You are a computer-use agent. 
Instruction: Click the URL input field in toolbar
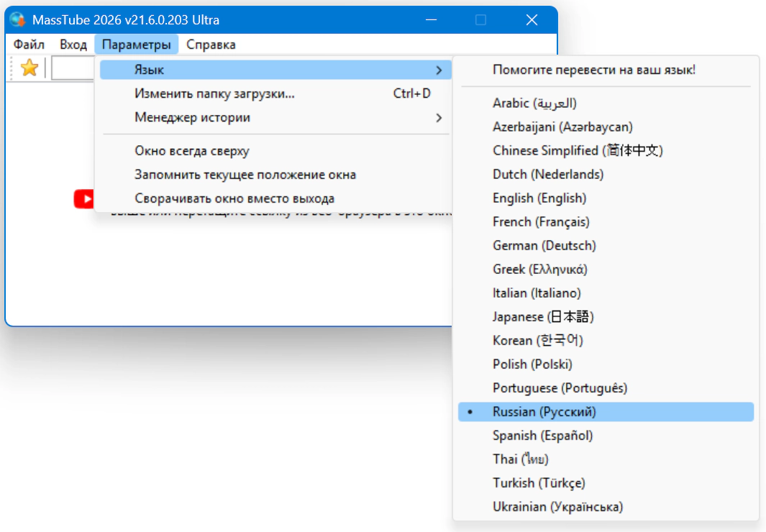72,68
